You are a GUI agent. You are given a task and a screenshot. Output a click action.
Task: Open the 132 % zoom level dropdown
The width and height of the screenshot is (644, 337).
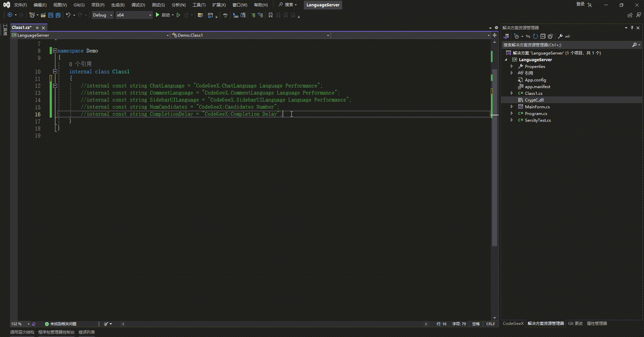pyautogui.click(x=20, y=324)
